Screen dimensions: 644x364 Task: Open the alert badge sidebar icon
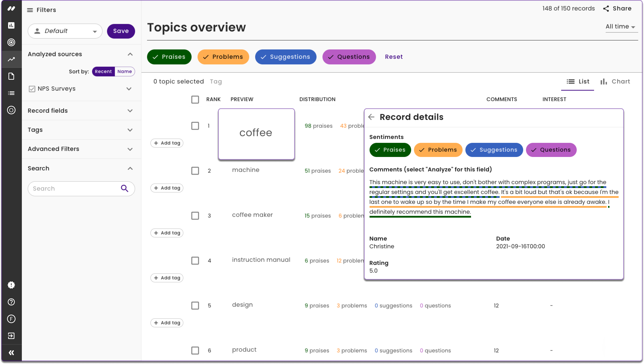[11, 285]
